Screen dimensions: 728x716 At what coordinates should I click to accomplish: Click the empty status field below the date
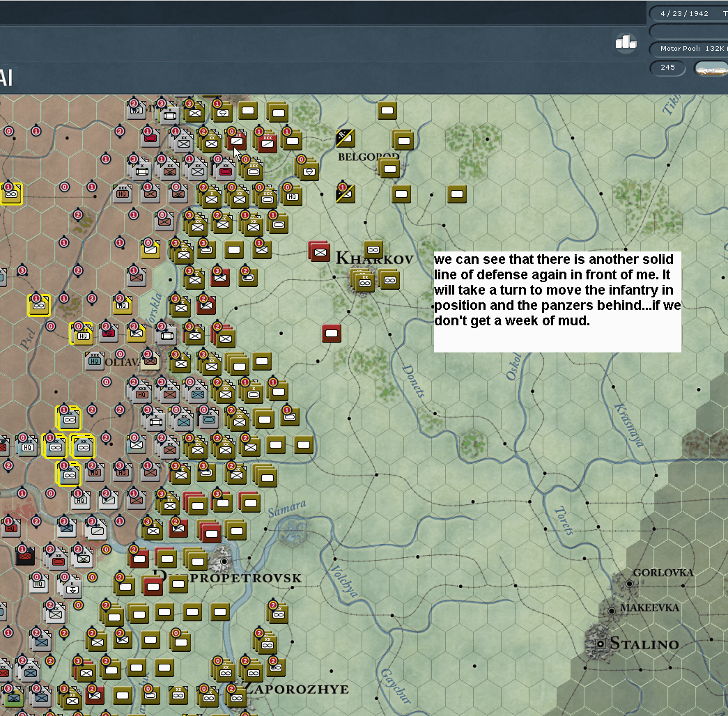coord(690,31)
